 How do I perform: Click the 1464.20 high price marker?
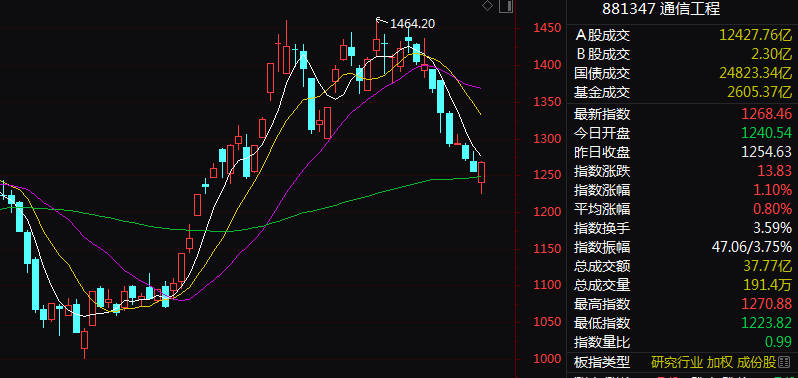tap(412, 23)
